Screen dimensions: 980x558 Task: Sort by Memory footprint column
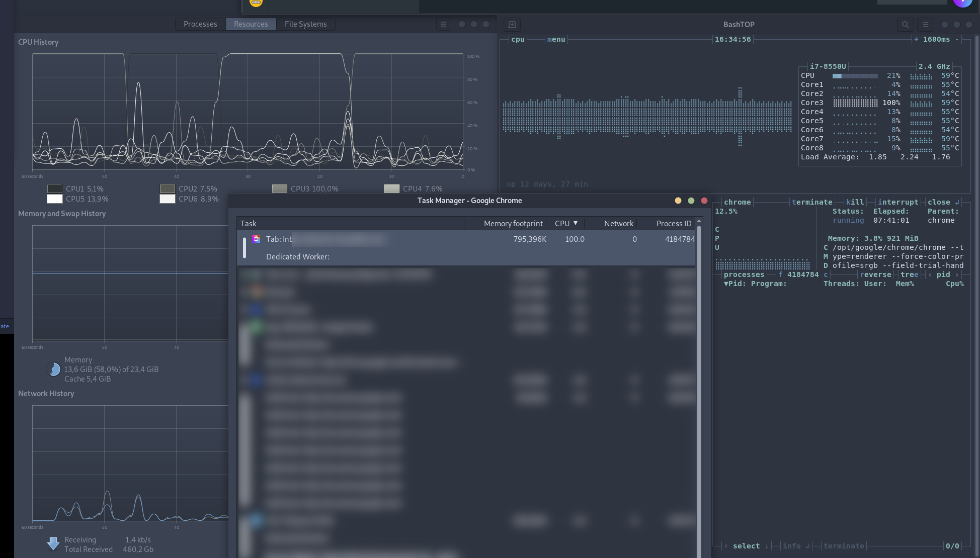(x=505, y=223)
